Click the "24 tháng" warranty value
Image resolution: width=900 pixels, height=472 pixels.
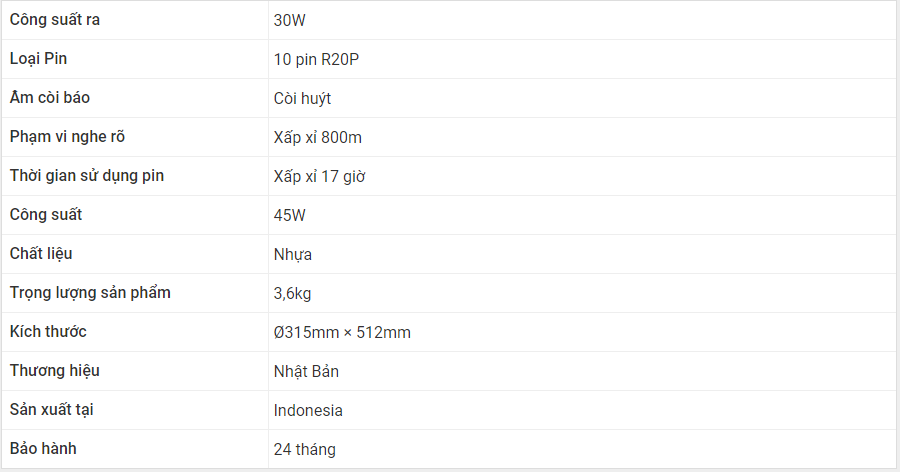[304, 450]
